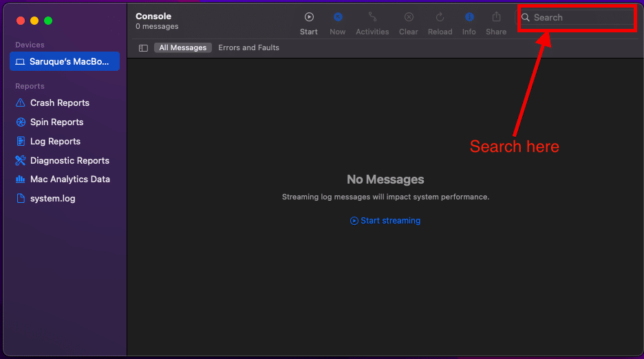Screen dimensions: 644x359
Task: Open Spin Reports in sidebar
Action: pos(56,122)
